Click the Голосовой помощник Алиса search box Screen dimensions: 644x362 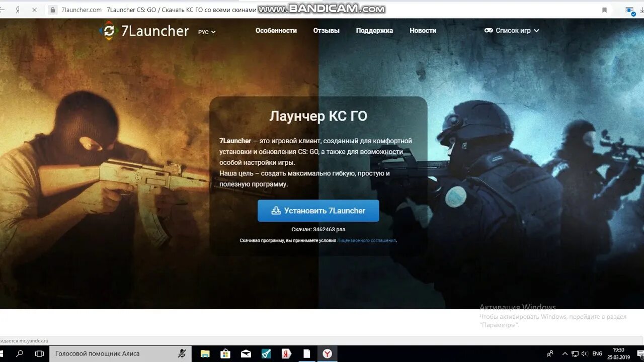point(120,354)
